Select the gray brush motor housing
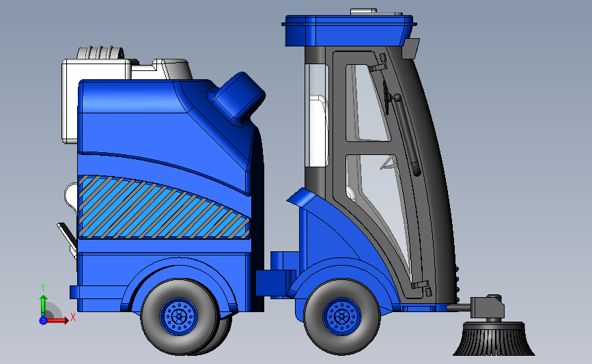592x364 pixels. pyautogui.click(x=489, y=307)
